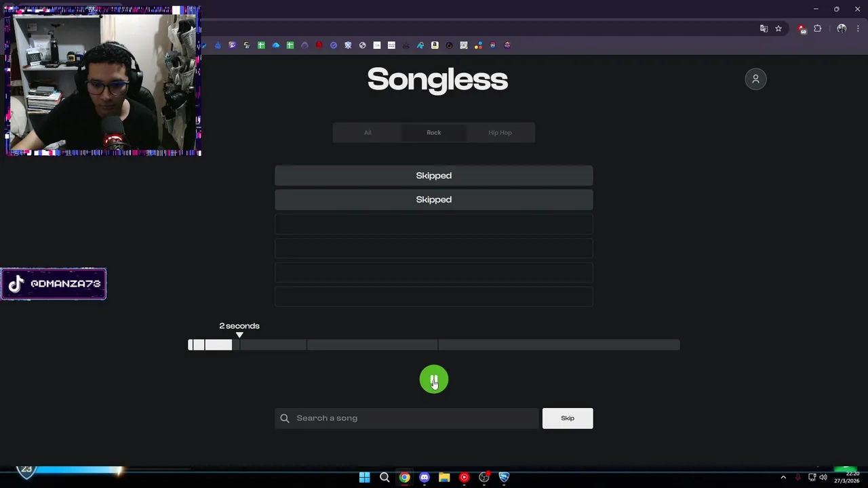Open the Songless user profile icon

755,79
